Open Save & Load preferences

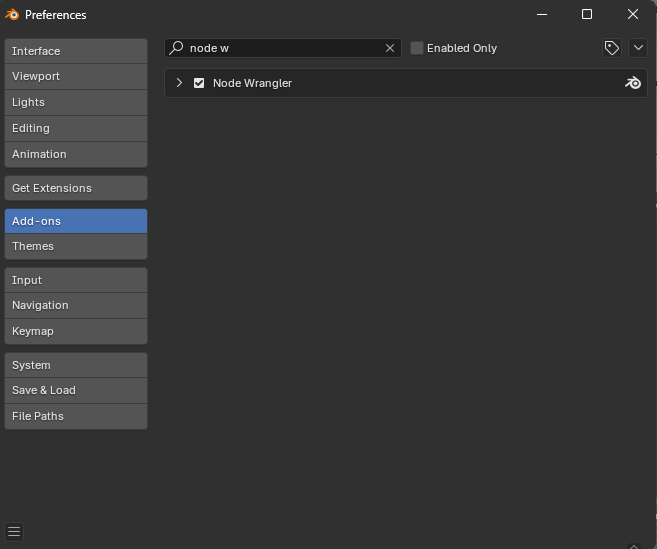click(x=76, y=391)
